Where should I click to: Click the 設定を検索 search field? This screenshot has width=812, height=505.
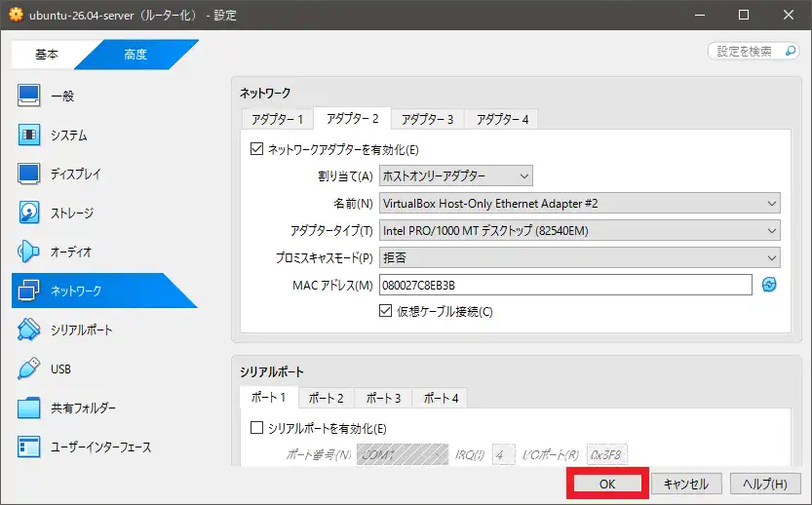tap(753, 51)
